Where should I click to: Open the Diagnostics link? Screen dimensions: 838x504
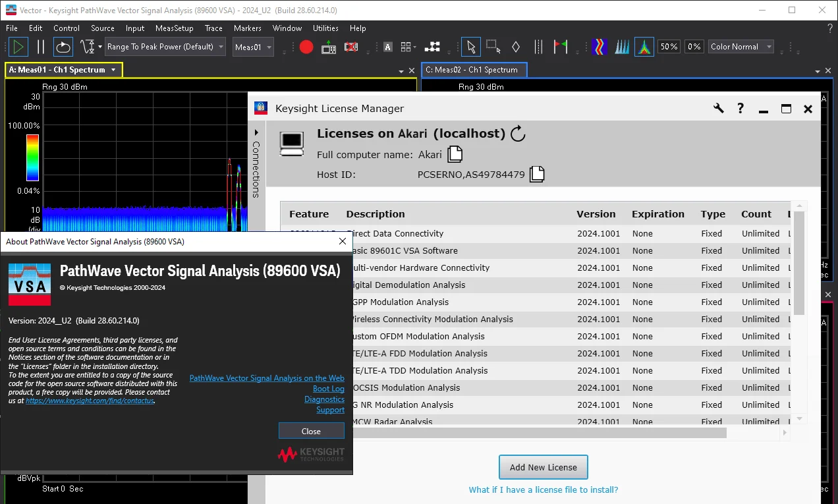click(x=324, y=399)
